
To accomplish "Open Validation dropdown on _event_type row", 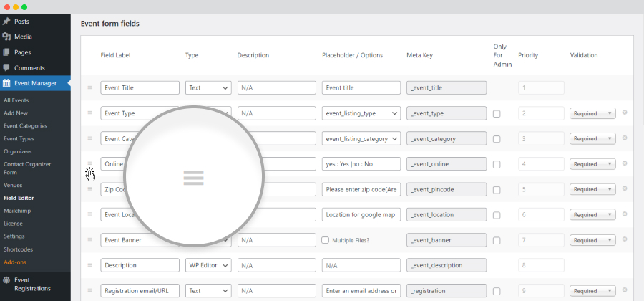I will pos(592,113).
